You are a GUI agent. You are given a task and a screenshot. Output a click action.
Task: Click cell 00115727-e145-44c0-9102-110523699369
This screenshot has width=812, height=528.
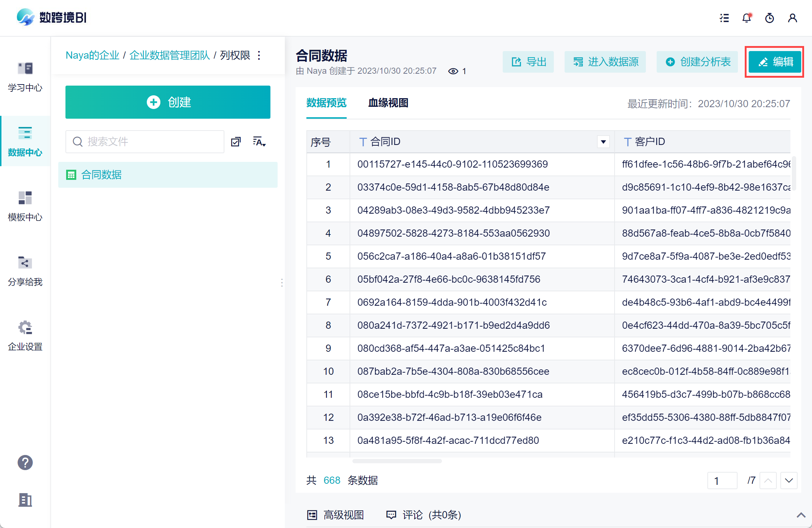(x=482, y=164)
